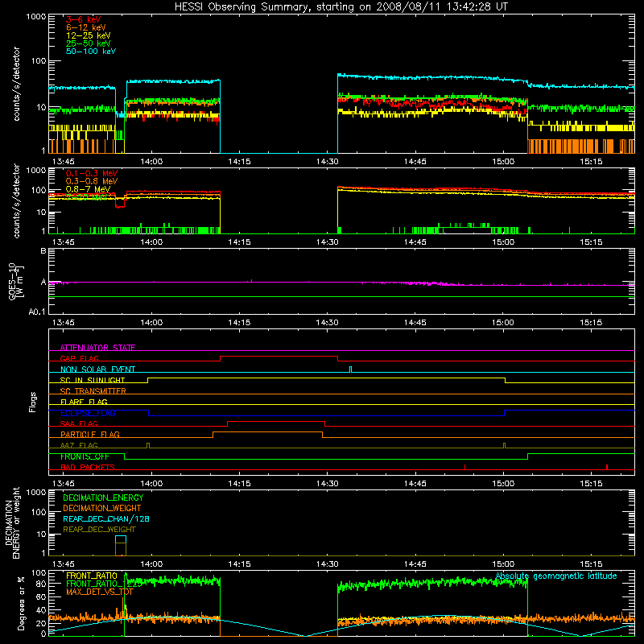Click the green FRONTS_OFF label

coord(85,456)
